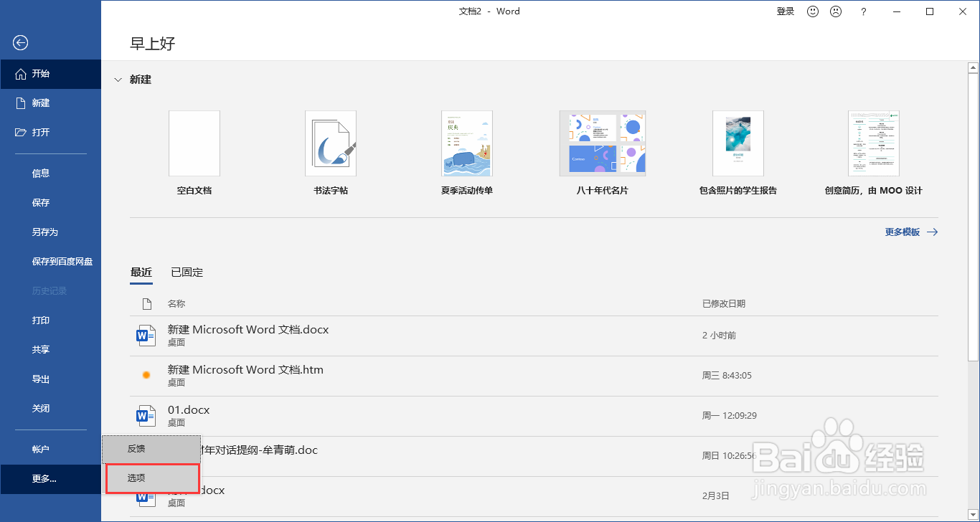Open the 书法字帖 template
980x522 pixels.
(331, 153)
